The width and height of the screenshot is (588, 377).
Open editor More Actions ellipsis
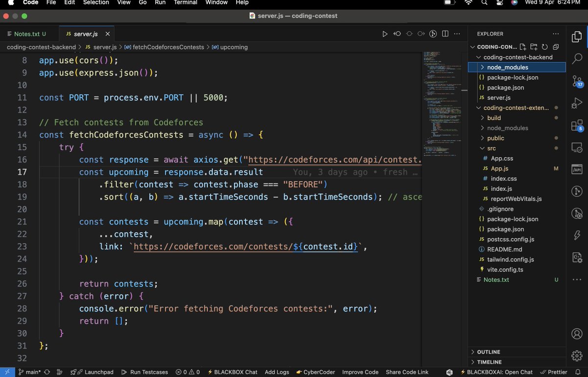click(x=457, y=34)
